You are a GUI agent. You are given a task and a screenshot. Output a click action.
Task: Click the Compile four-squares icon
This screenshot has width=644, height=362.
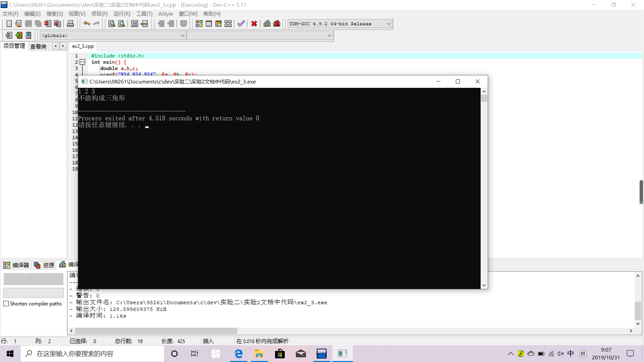point(199,24)
